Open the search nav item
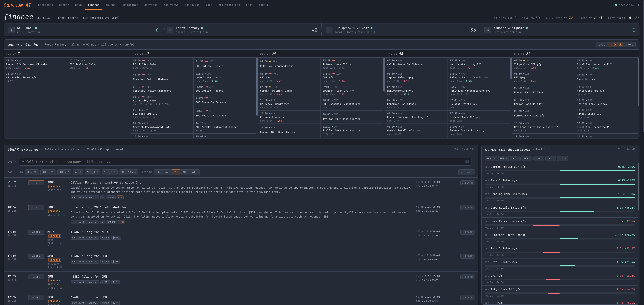This screenshot has width=644, height=305. [x=64, y=5]
